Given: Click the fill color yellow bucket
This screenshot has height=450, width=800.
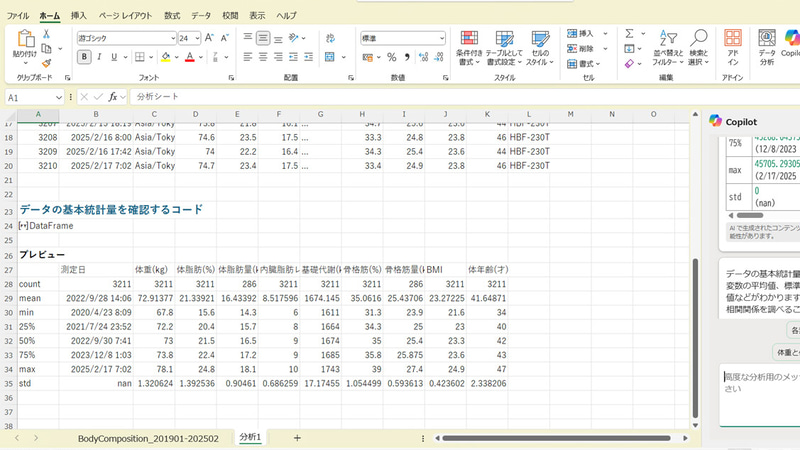Looking at the screenshot, I should coord(165,57).
